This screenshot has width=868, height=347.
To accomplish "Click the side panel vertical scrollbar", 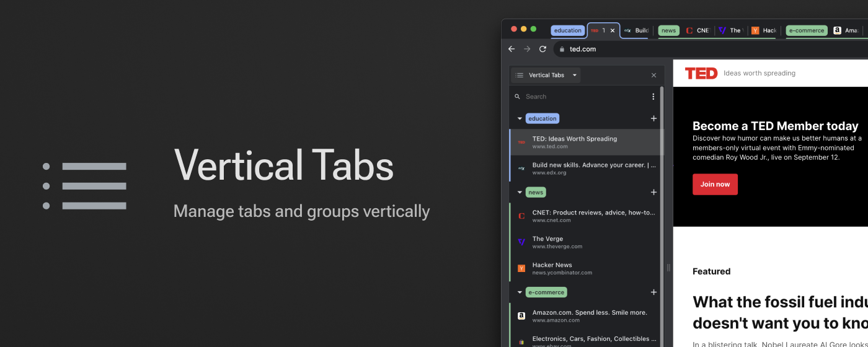I will click(662, 217).
